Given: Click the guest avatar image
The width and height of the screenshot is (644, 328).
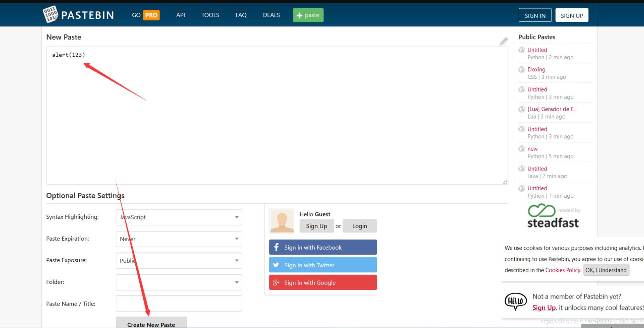Looking at the screenshot, I should point(282,221).
